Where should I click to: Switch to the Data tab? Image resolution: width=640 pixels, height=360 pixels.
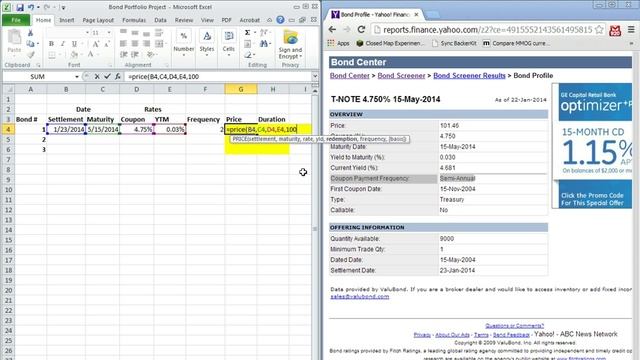160,20
